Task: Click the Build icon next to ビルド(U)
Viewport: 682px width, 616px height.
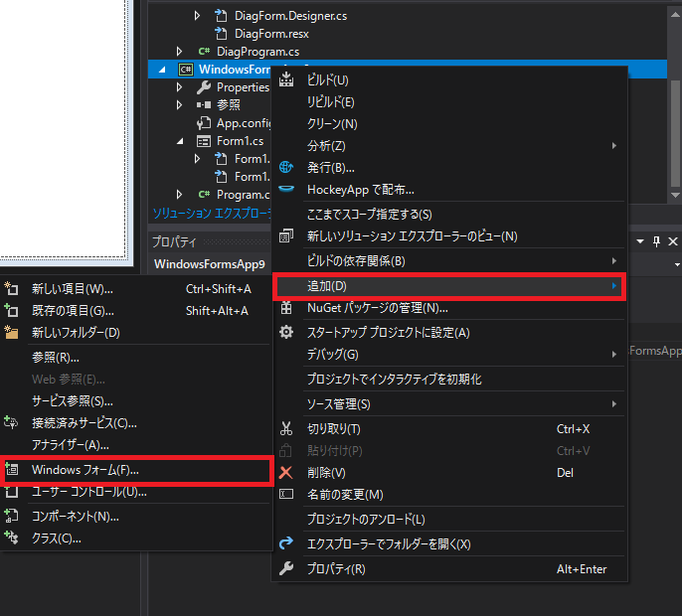Action: [x=286, y=79]
